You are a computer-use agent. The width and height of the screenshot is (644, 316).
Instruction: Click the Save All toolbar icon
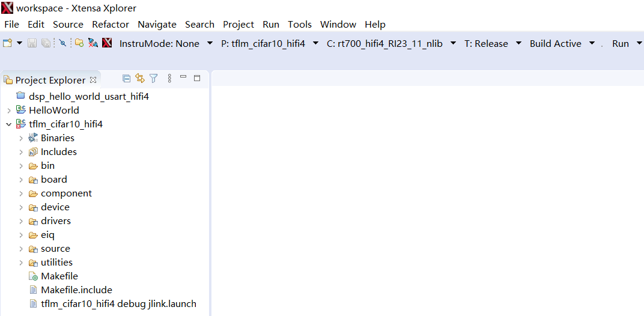click(45, 43)
